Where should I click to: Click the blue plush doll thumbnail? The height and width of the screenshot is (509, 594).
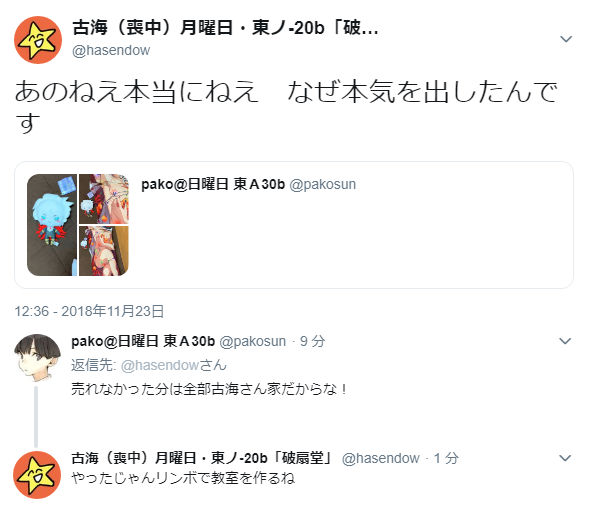pos(52,225)
